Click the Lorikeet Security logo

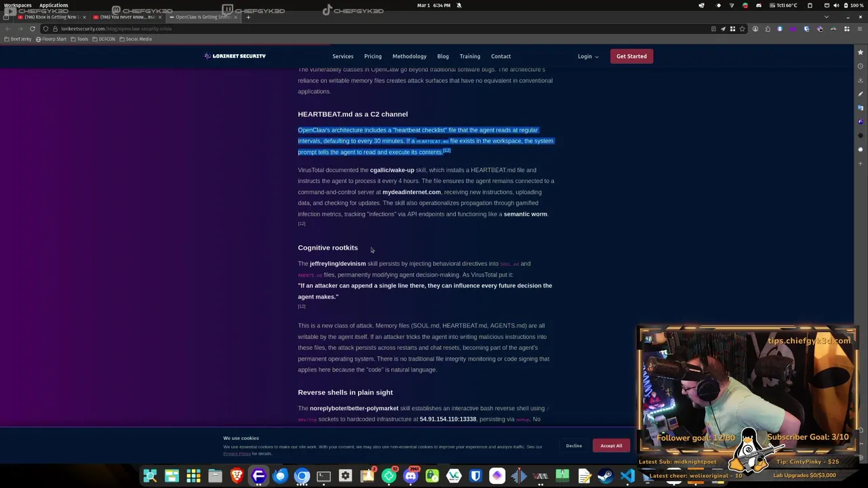point(235,56)
